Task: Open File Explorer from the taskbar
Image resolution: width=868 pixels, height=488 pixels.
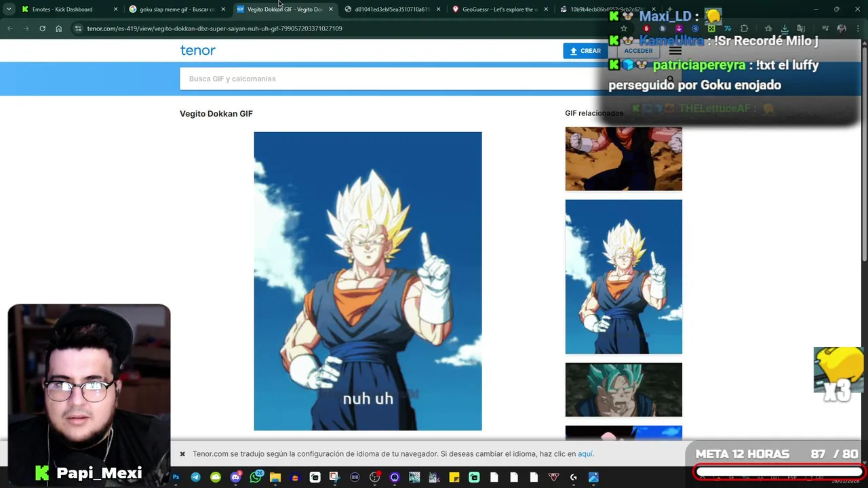Action: coord(275,477)
